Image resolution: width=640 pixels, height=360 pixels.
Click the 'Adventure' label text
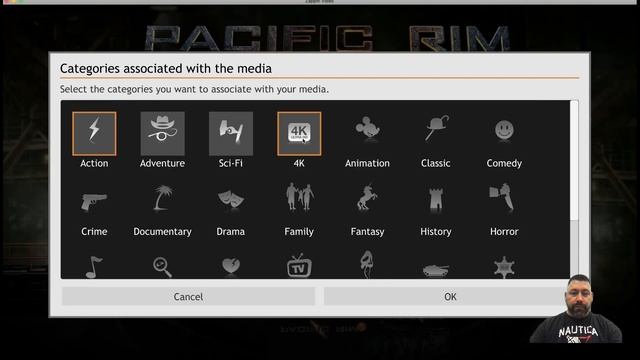[x=162, y=163]
